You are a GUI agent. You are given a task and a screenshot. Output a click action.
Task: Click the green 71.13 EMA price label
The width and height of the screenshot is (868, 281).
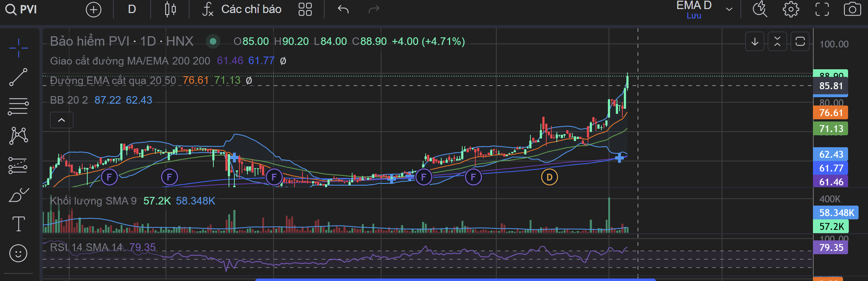click(831, 129)
